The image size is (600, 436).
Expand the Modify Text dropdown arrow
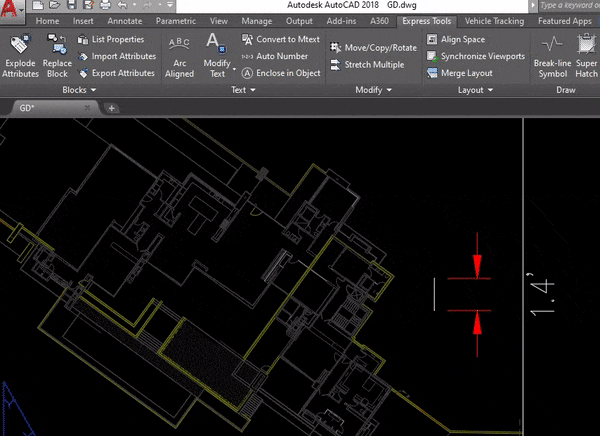pyautogui.click(x=234, y=69)
